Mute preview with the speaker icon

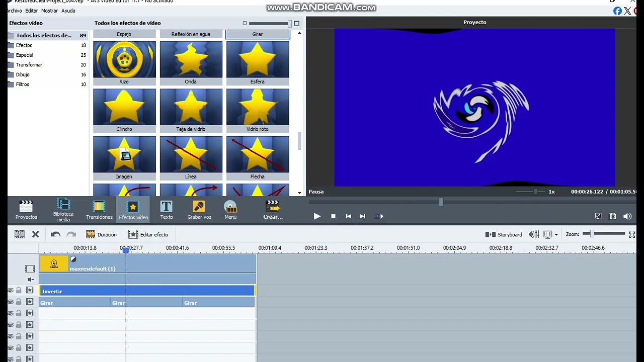tap(627, 216)
